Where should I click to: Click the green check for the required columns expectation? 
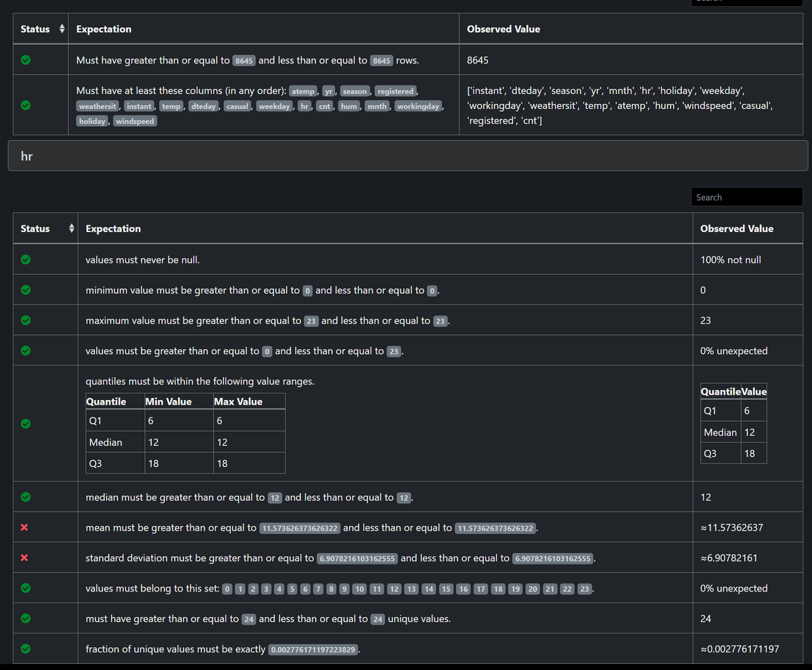click(x=25, y=106)
